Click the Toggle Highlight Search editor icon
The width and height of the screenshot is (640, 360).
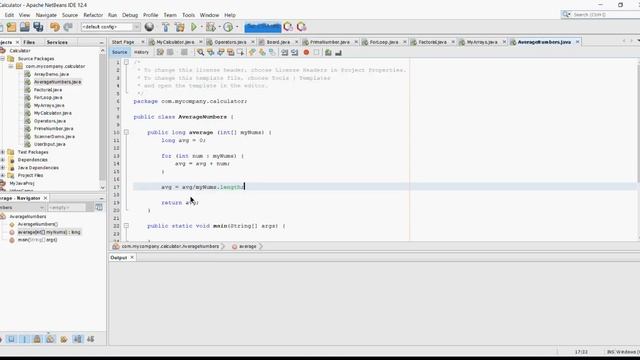[231, 52]
